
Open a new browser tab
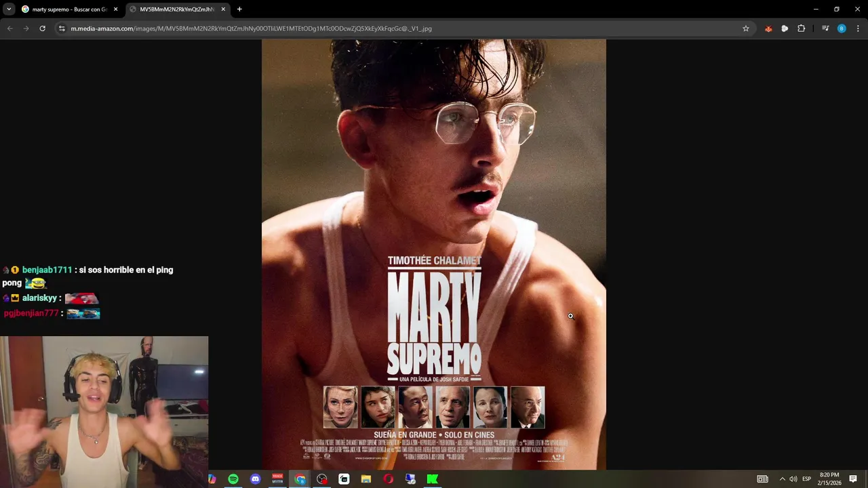[x=239, y=9]
